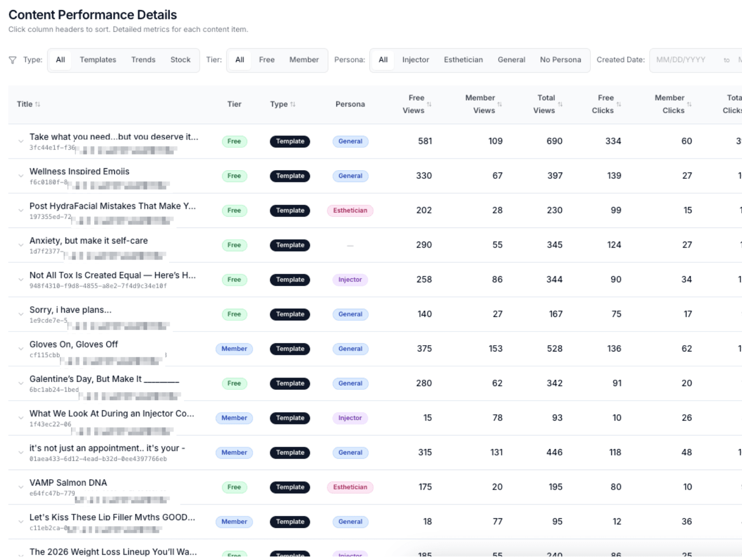
Task: Filter persona by No Persona
Action: 560,60
